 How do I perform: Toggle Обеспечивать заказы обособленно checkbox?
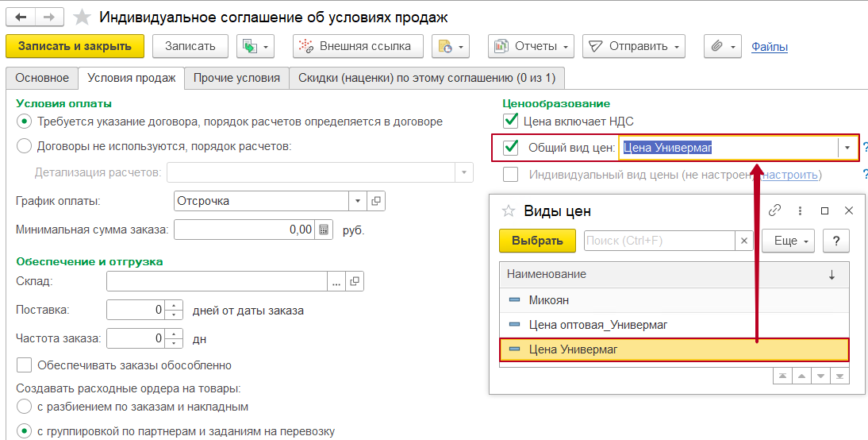coord(24,365)
